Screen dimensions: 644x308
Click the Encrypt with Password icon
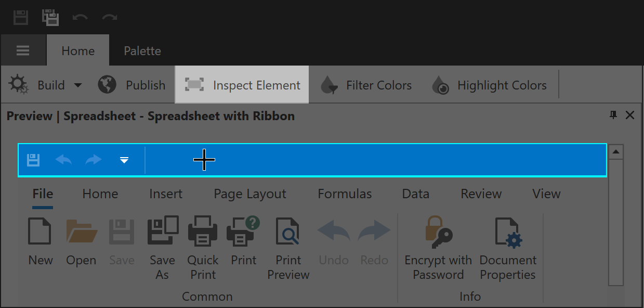(x=438, y=232)
